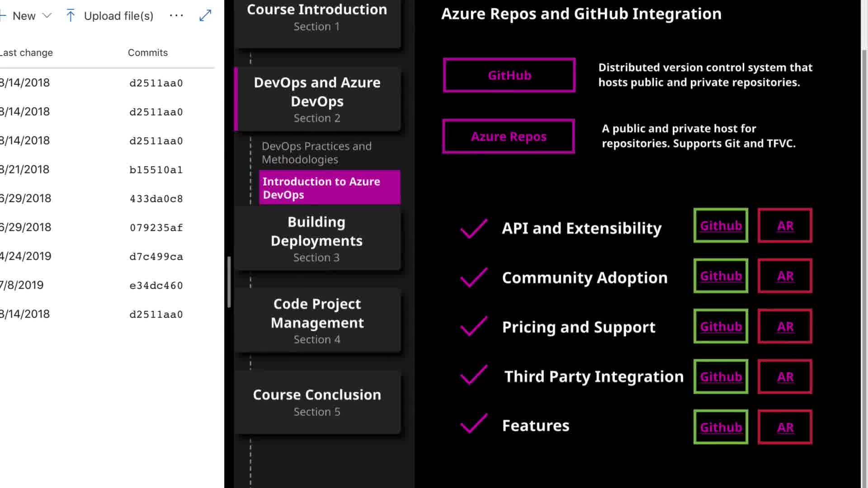Click the GitHub outlined button
868x488 pixels.
point(509,75)
